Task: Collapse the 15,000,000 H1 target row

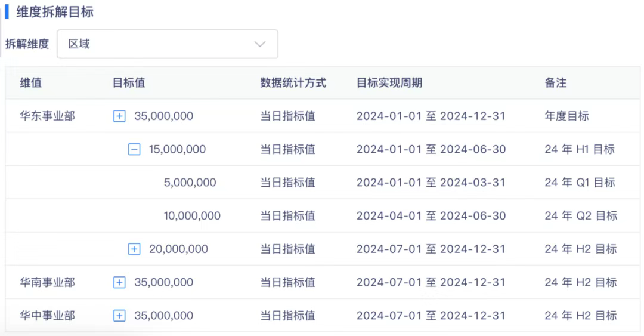Action: (x=134, y=150)
